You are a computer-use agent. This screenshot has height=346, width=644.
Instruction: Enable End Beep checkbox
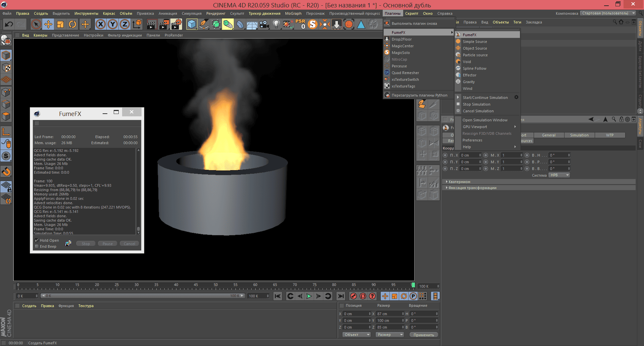[x=37, y=246]
